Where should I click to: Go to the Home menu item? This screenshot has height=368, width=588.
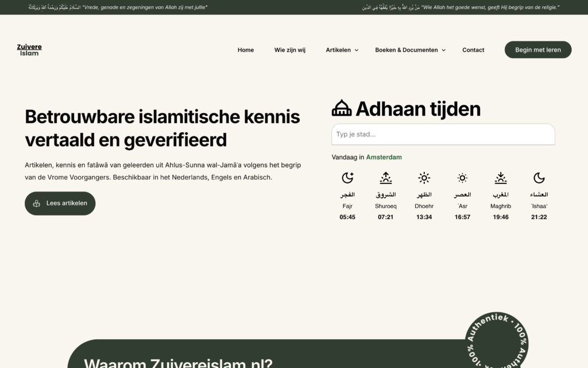point(246,50)
